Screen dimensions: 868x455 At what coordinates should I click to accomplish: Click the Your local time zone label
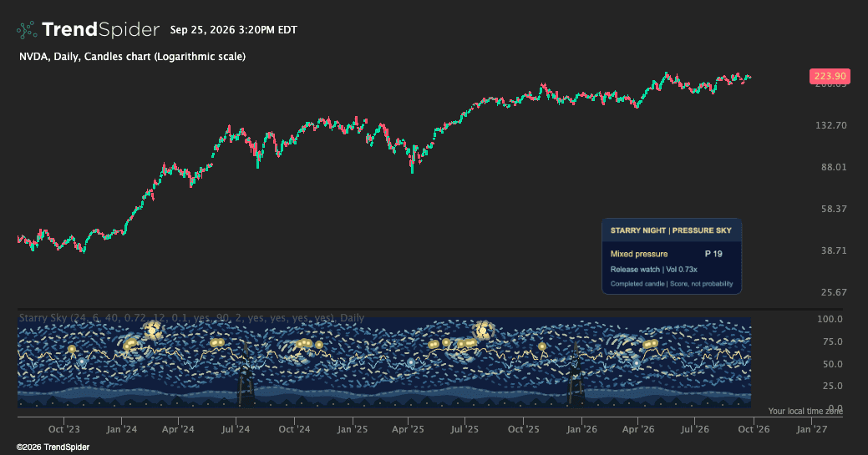[805, 411]
